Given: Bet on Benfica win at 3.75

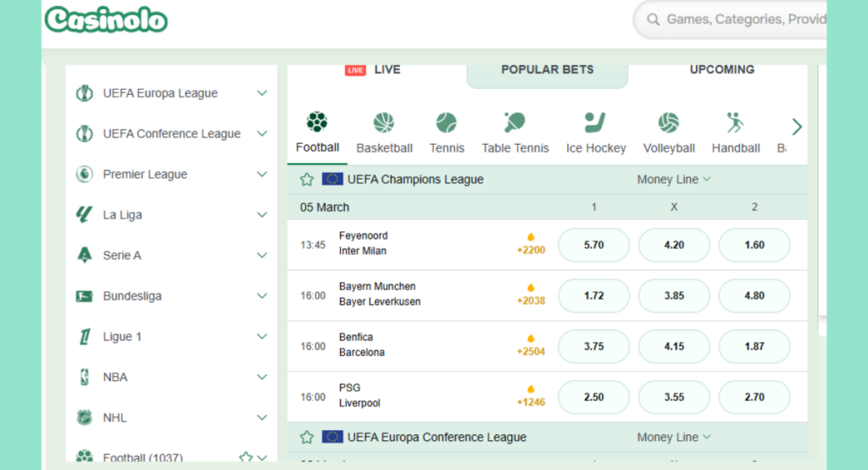Looking at the screenshot, I should pos(593,346).
